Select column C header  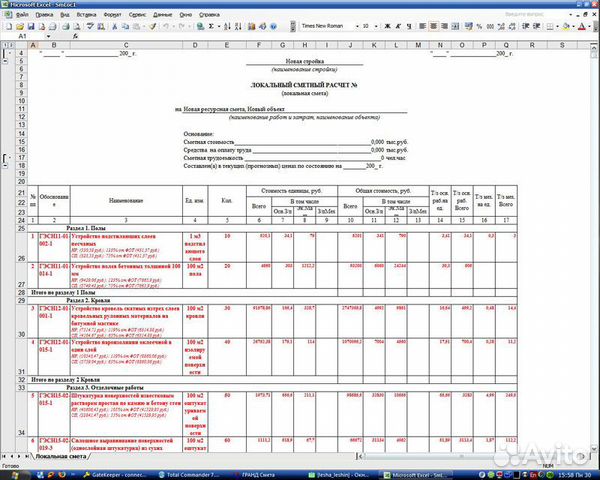tap(126, 45)
